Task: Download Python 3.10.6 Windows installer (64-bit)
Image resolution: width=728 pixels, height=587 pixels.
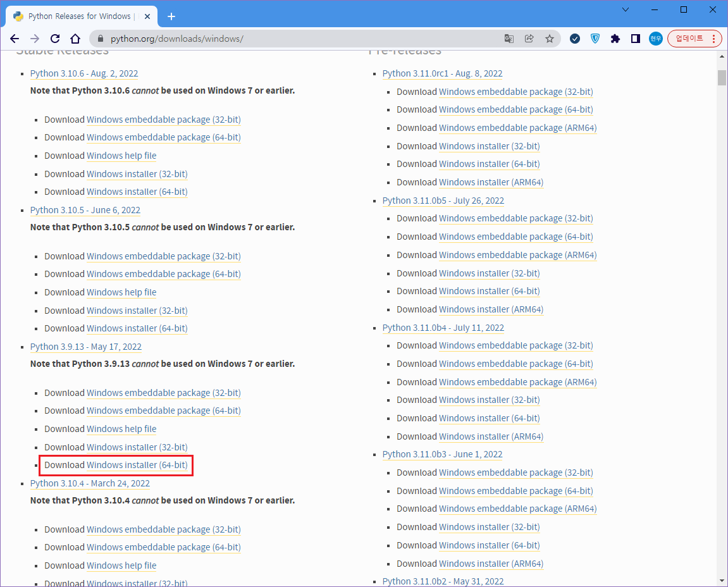Action: click(x=137, y=191)
